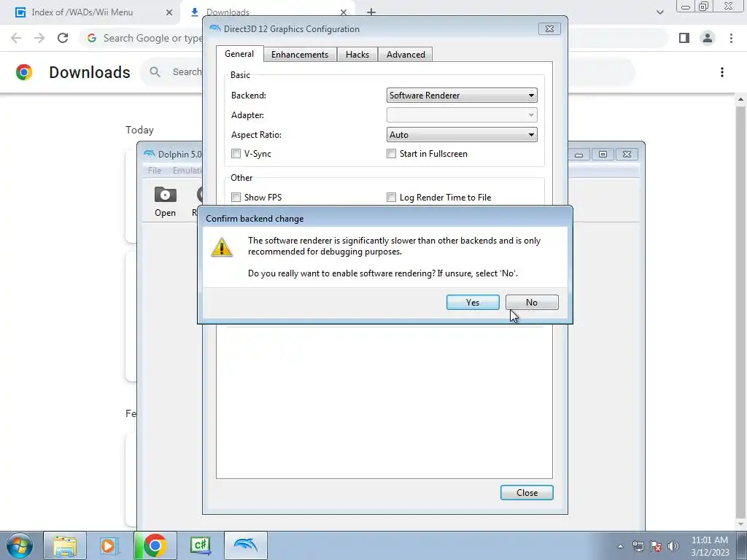Click the search magnifier on Downloads page

(x=155, y=72)
